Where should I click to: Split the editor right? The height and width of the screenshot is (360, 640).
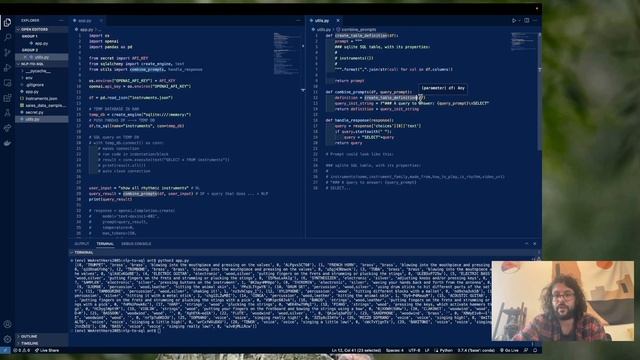click(x=527, y=20)
